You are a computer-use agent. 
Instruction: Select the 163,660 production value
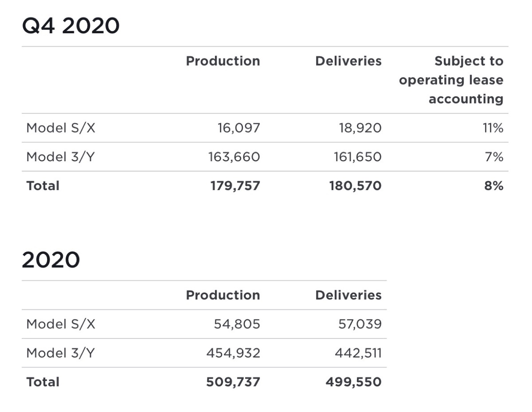[x=234, y=157]
